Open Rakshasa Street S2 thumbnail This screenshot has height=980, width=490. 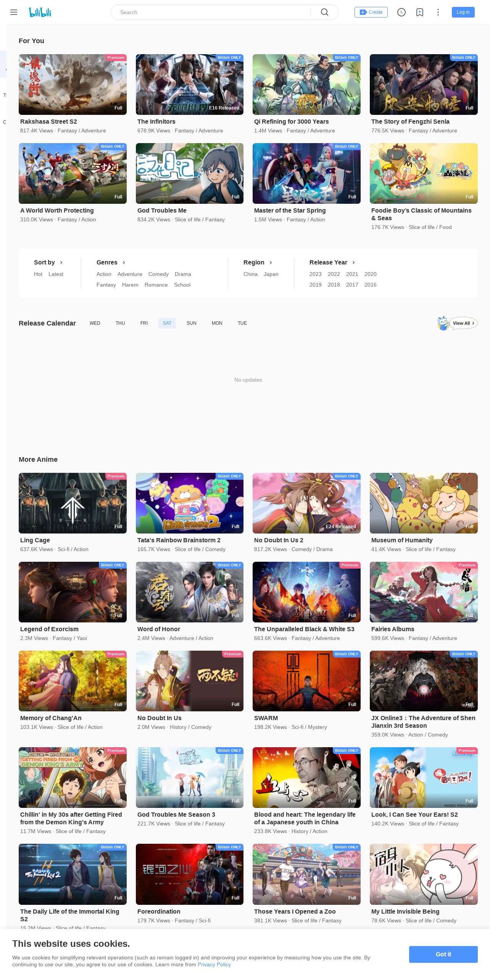pos(73,84)
